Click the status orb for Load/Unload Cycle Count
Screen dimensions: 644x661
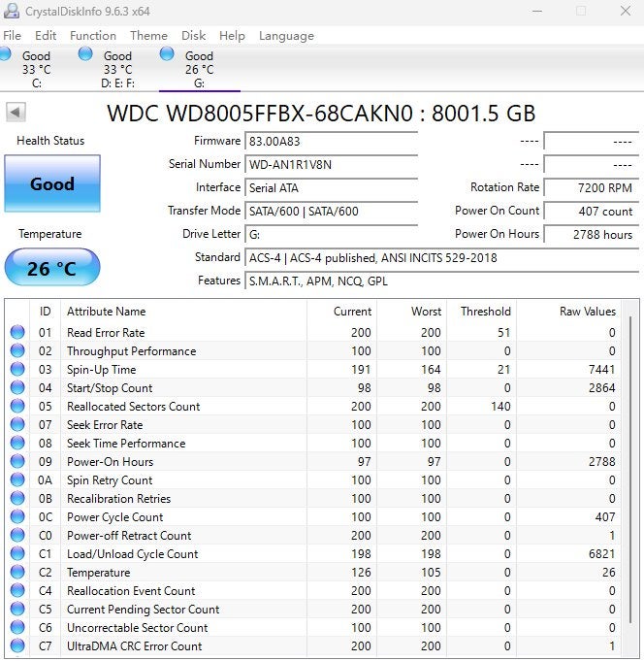17,553
